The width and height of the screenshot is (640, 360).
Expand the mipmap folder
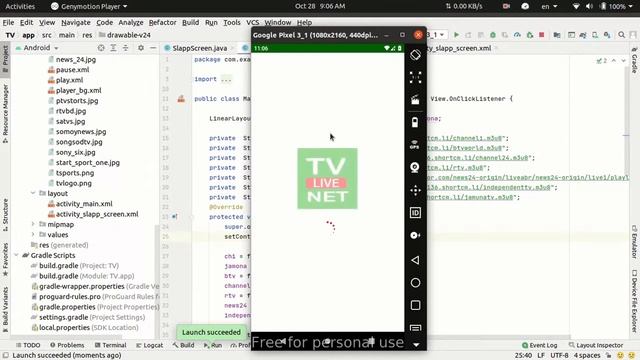click(x=33, y=224)
